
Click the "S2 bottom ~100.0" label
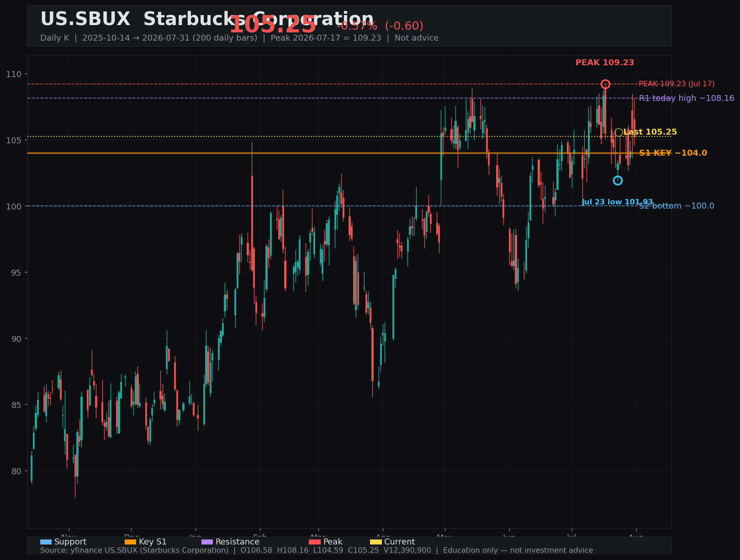point(677,206)
